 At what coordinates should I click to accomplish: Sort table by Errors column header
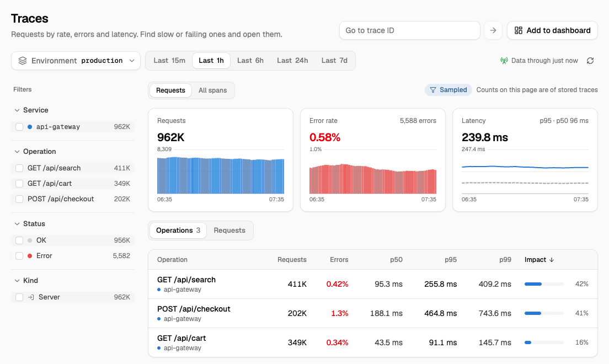339,260
